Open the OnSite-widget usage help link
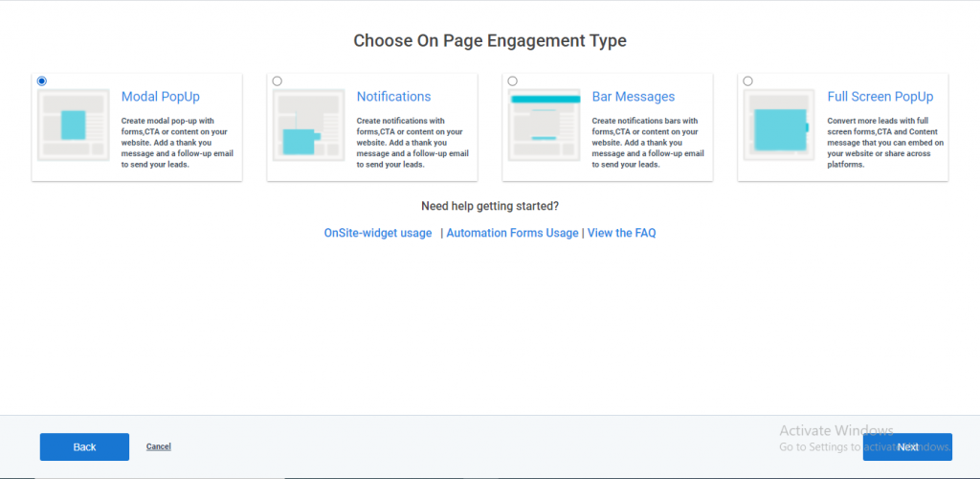This screenshot has width=980, height=479. pyautogui.click(x=377, y=233)
